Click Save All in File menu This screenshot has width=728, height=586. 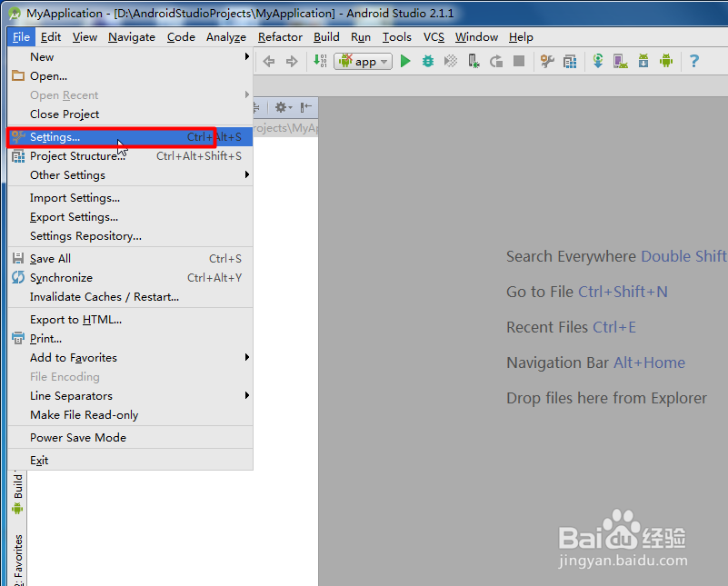click(130, 258)
